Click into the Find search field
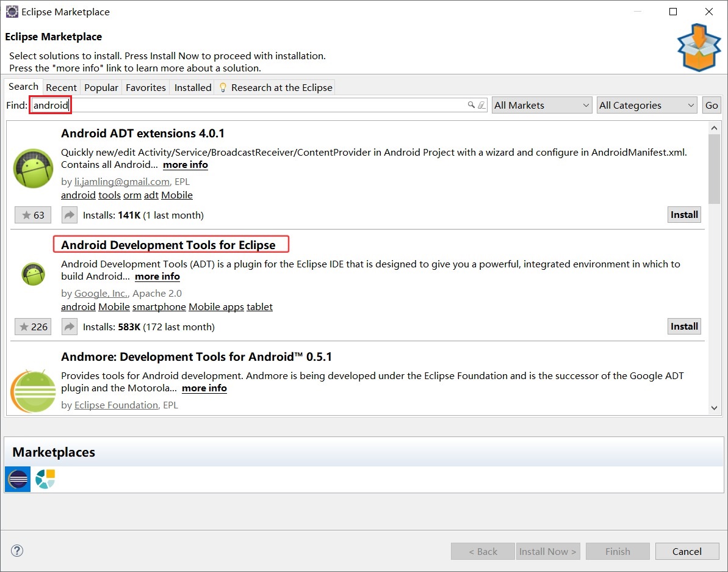The width and height of the screenshot is (728, 572). point(258,106)
